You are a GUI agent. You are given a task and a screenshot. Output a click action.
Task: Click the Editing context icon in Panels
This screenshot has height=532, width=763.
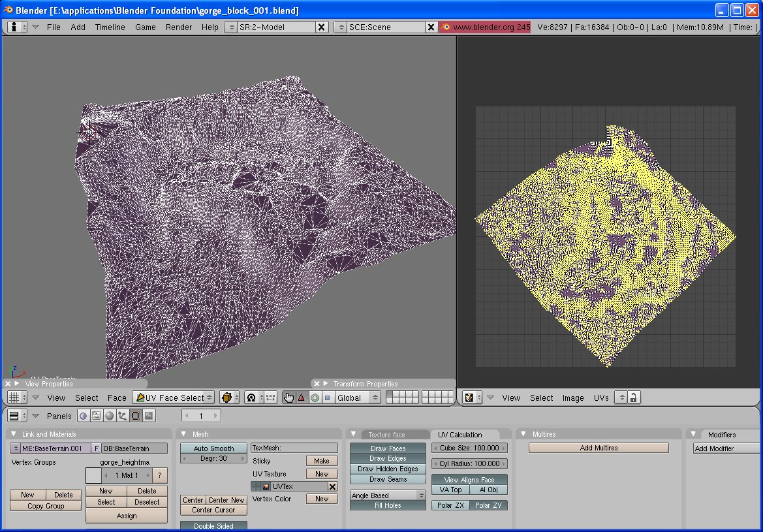pyautogui.click(x=136, y=416)
